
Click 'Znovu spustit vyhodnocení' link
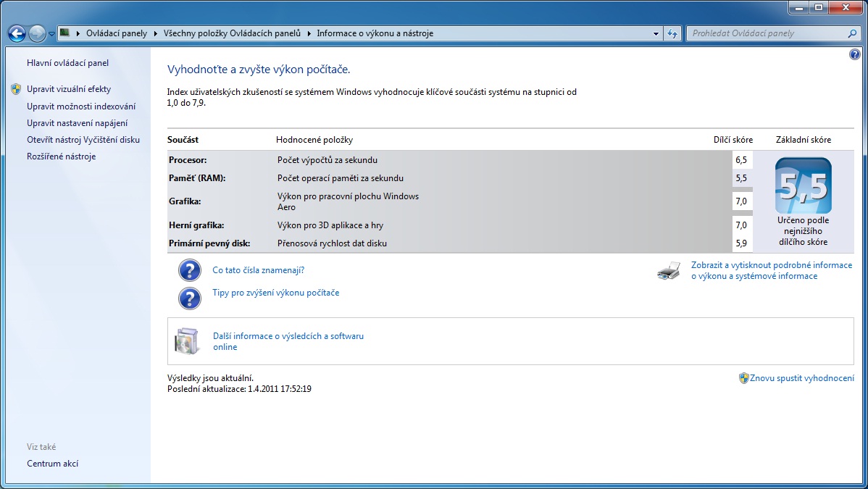click(x=801, y=378)
